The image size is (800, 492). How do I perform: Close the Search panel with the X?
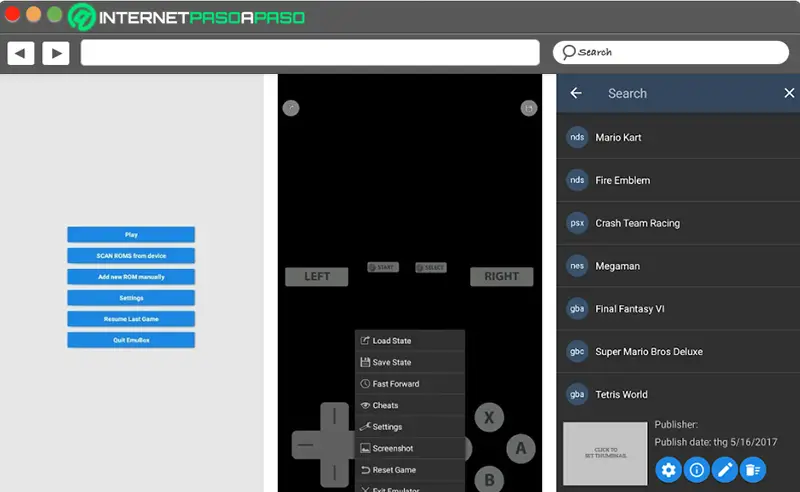coord(789,93)
